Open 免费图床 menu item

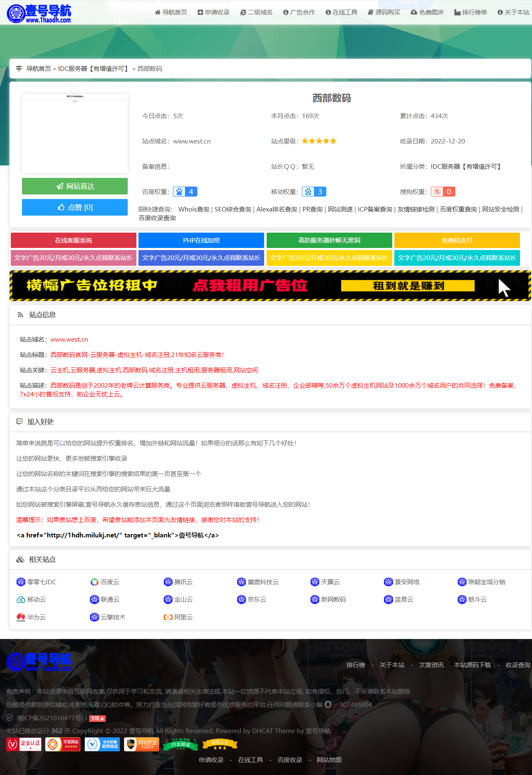427,12
